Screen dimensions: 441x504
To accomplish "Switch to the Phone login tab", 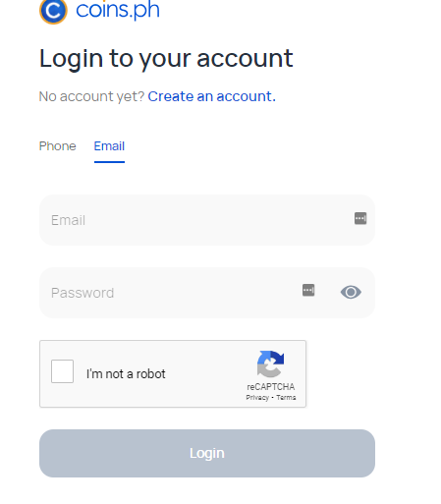I will [58, 146].
